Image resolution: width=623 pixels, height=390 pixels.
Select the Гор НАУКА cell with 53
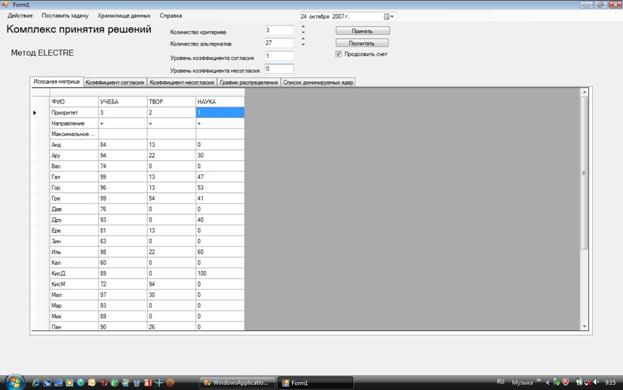coord(220,188)
